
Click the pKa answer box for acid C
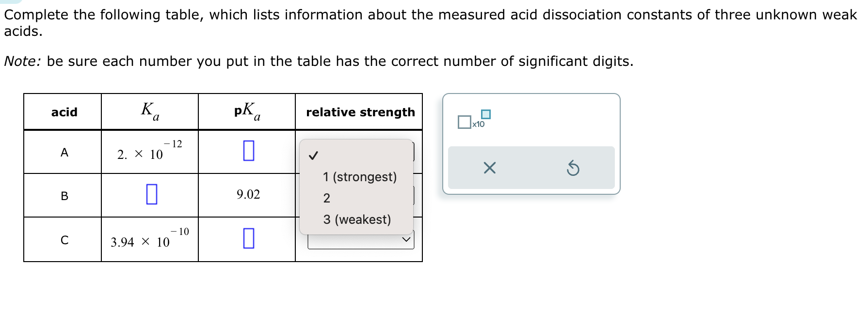click(x=248, y=239)
